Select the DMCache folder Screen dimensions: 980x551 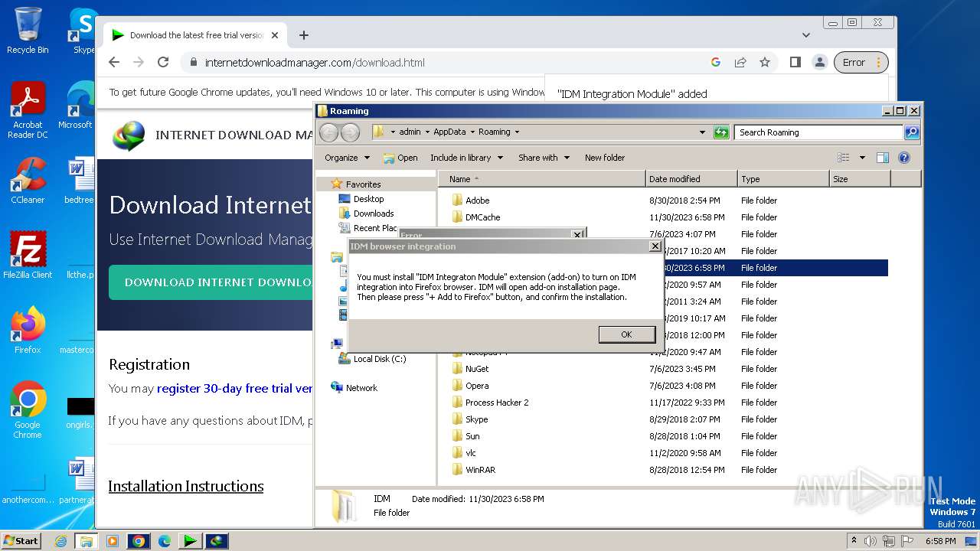click(482, 217)
